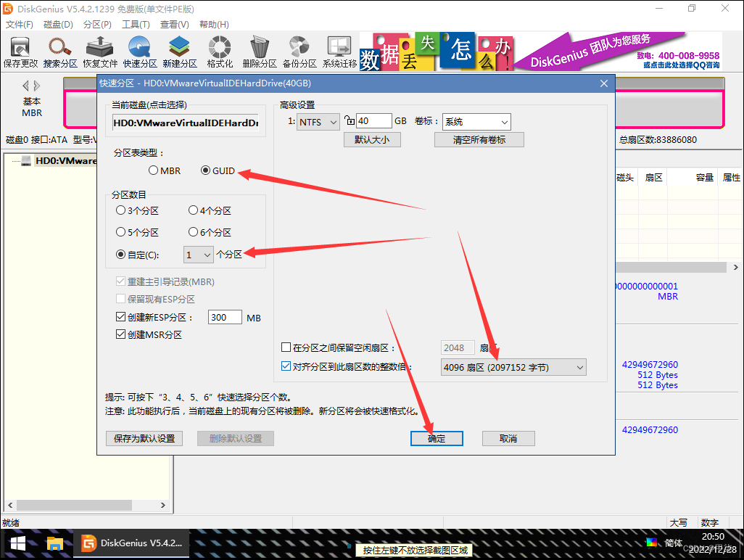Click the Backup Partition (备份分区) toolbar icon
This screenshot has width=744, height=560.
pos(299,52)
